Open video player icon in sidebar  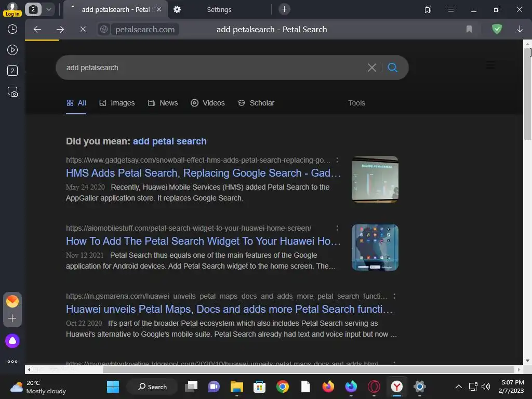pyautogui.click(x=12, y=50)
